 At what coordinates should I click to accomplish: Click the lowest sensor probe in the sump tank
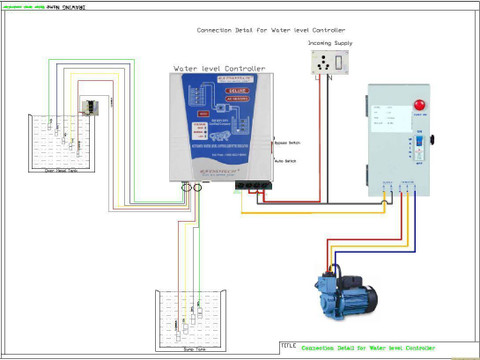(x=178, y=336)
